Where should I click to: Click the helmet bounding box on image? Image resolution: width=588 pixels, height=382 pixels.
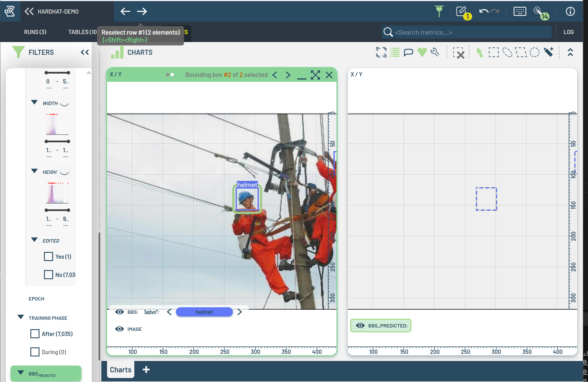pyautogui.click(x=247, y=199)
